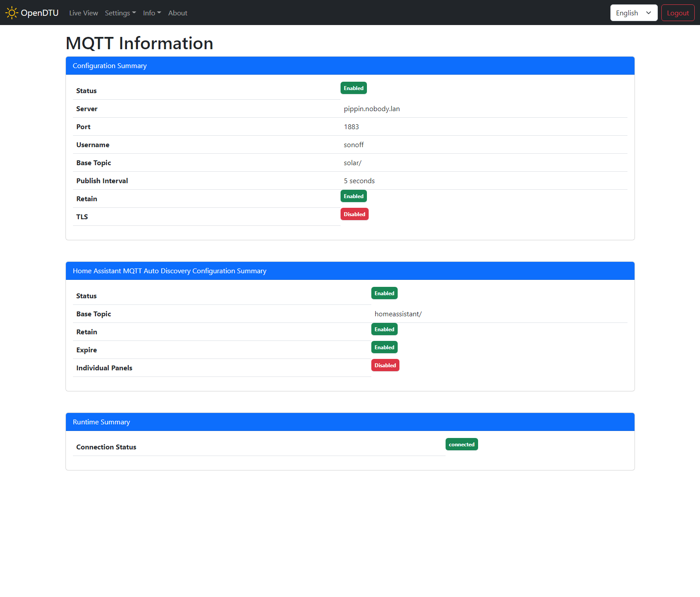
Task: Expand the Info dropdown menu
Action: (152, 13)
